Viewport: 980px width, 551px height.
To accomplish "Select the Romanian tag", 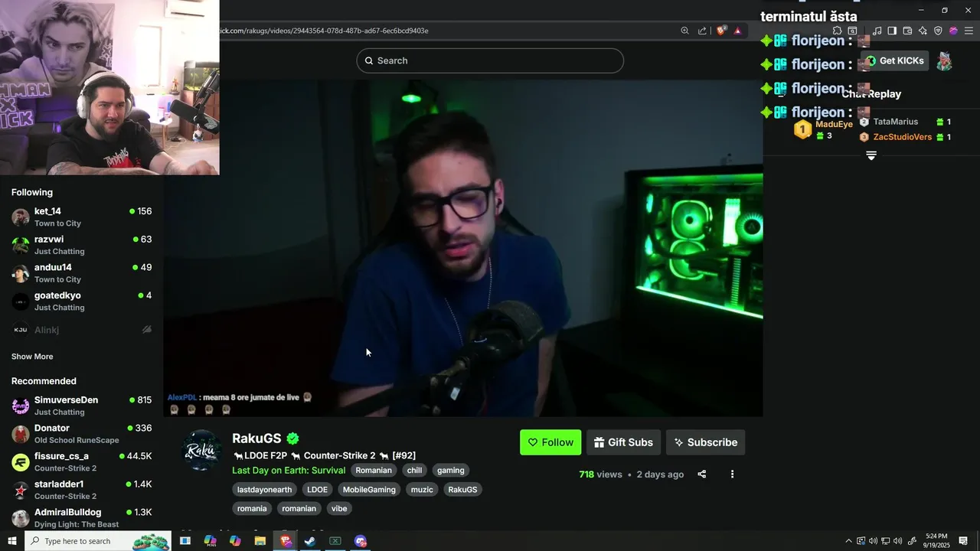I will 374,471.
